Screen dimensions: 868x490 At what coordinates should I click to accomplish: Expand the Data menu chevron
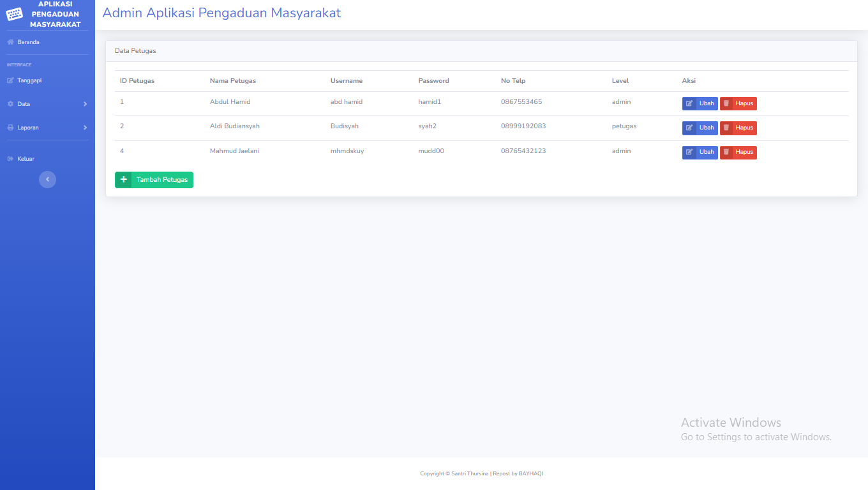(x=85, y=104)
